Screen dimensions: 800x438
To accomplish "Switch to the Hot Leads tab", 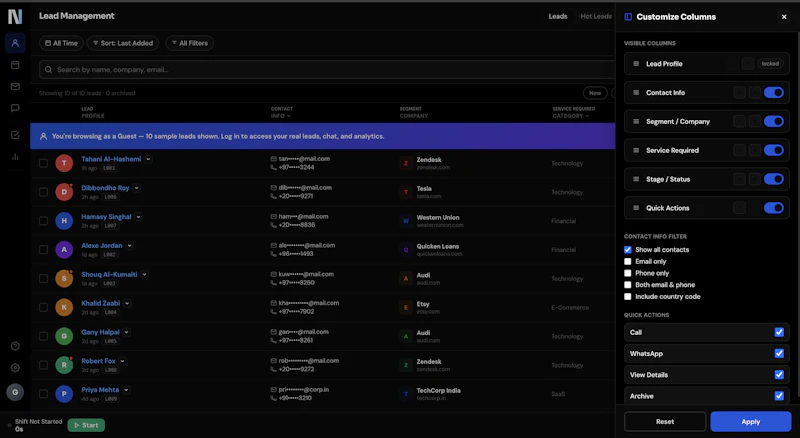I will (596, 16).
